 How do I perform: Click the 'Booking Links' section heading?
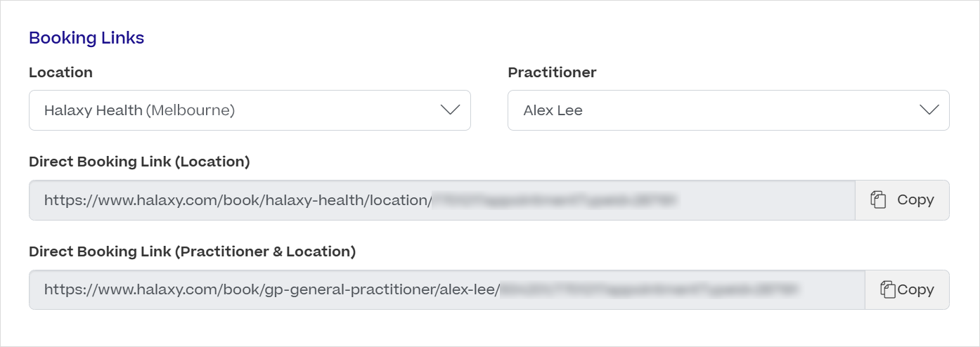(86, 38)
